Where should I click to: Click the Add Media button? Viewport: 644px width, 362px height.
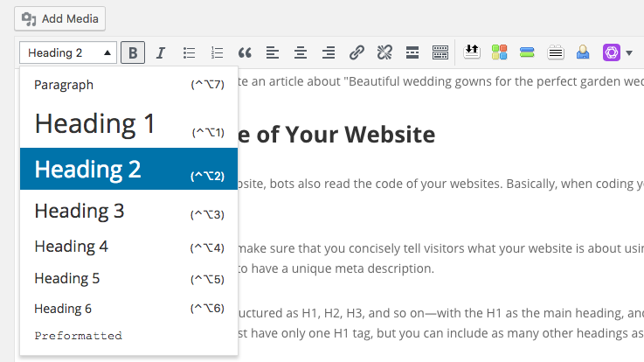(60, 18)
